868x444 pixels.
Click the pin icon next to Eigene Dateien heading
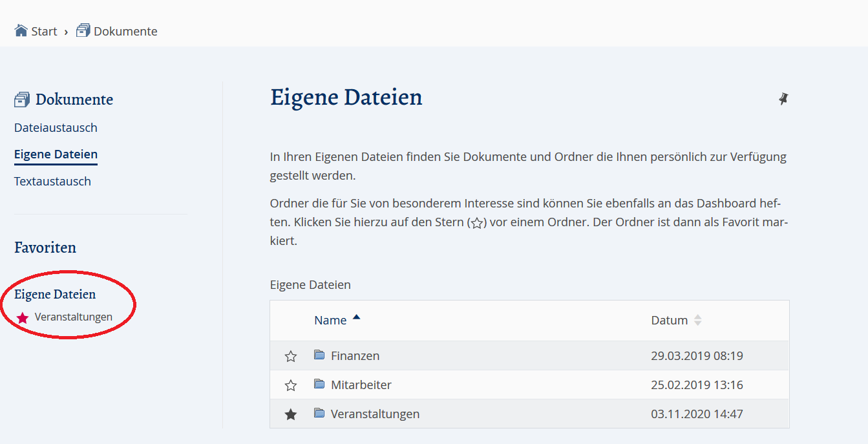click(x=783, y=98)
